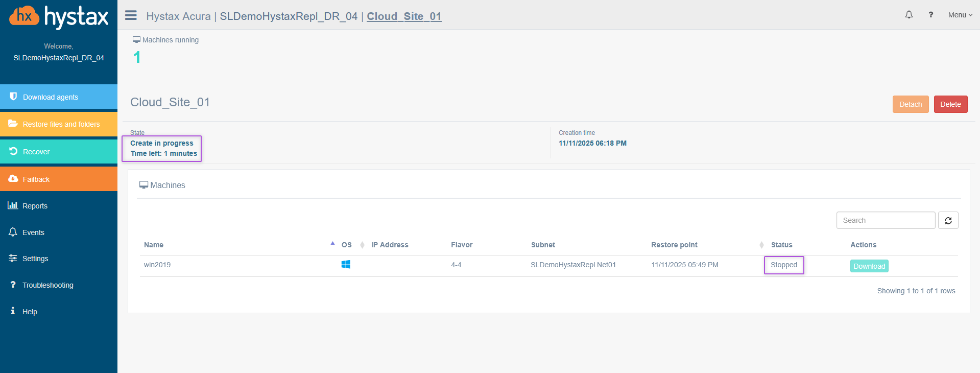Focus the machines Search field
980x373 pixels.
(885, 220)
